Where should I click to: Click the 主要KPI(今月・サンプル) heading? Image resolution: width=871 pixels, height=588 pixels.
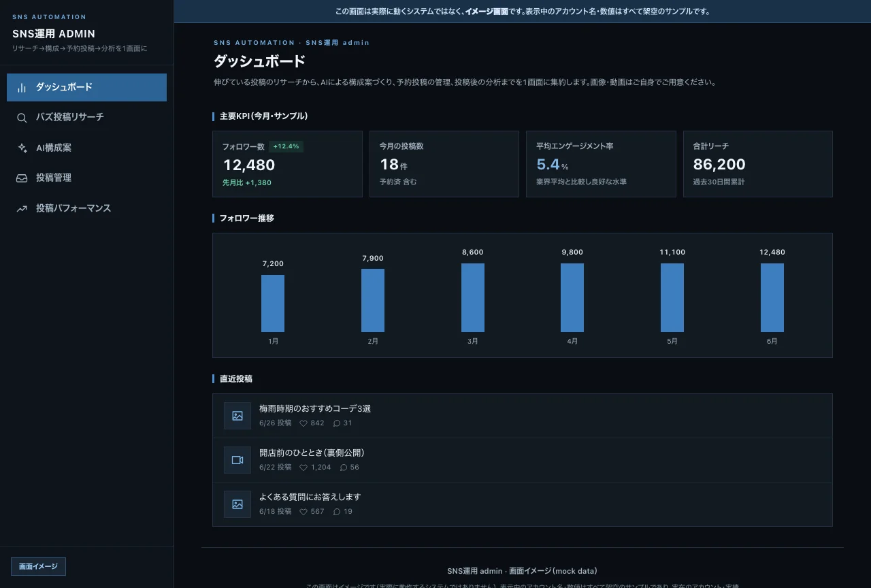coord(264,116)
